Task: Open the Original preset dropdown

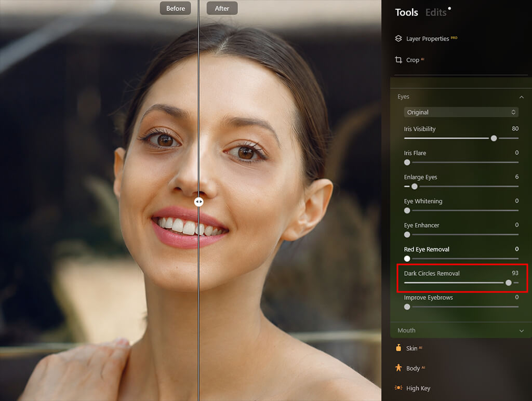Action: click(x=461, y=112)
